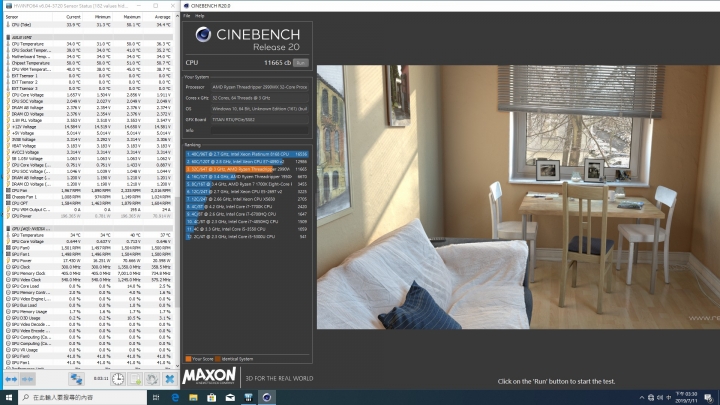Open File Explorer from the taskbar
The image size is (720, 405).
(193, 397)
